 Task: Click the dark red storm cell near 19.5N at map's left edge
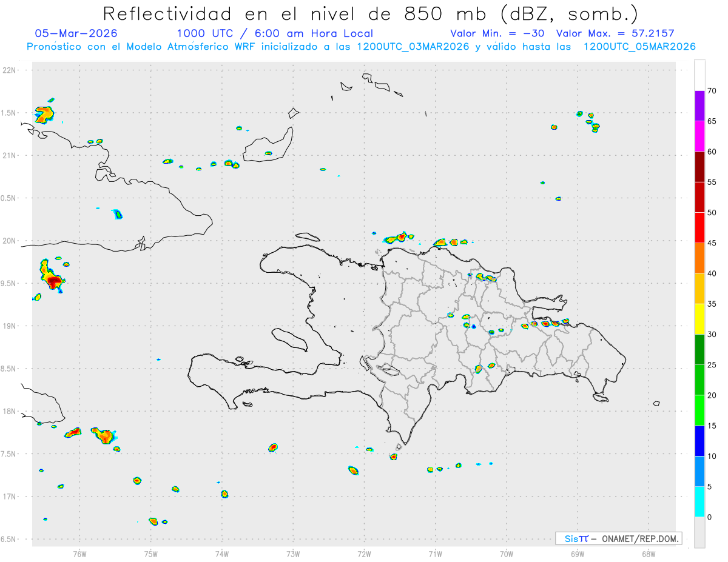pyautogui.click(x=53, y=280)
